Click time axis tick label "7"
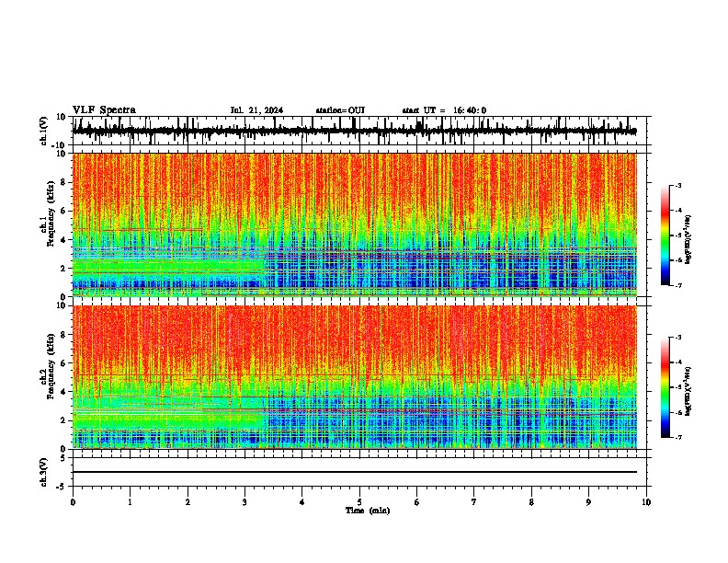Screen dimensions: 728x563 click(474, 502)
